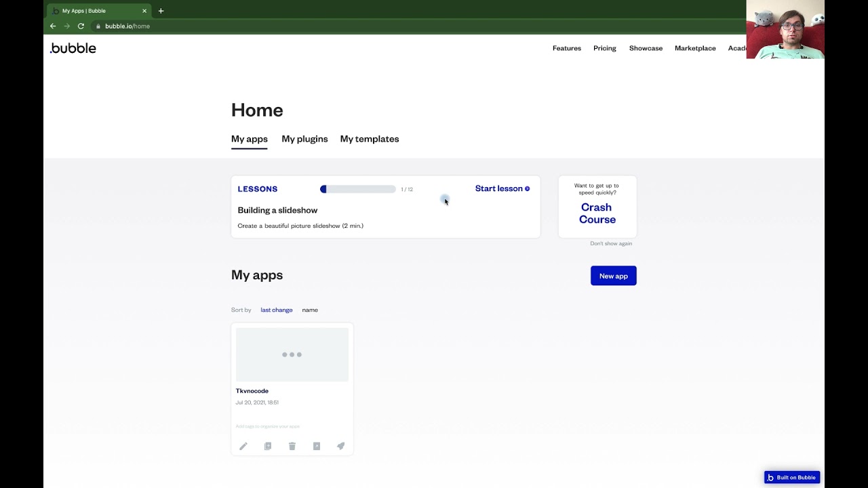Click the rocket launch icon on Tkvnocode

[x=341, y=446]
